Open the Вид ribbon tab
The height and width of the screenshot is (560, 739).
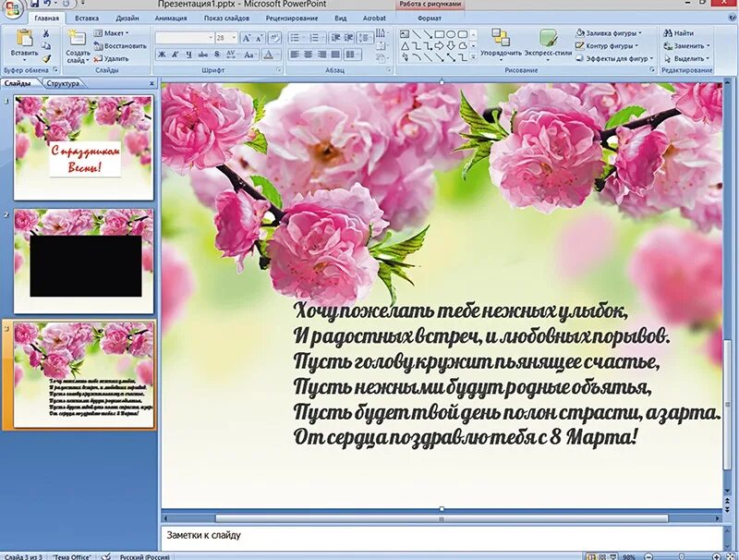(x=340, y=18)
